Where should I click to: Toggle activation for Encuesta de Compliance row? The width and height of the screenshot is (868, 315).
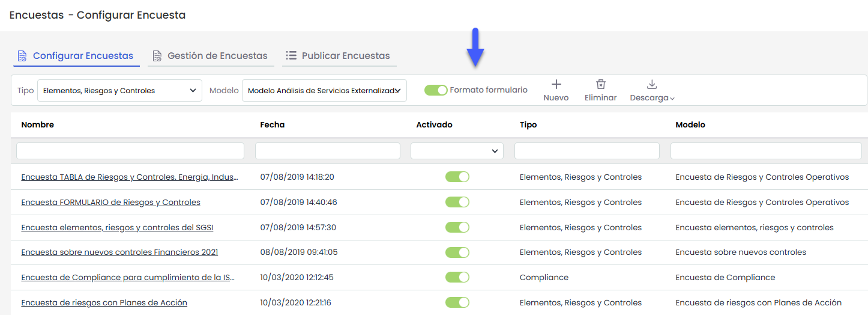pyautogui.click(x=457, y=277)
